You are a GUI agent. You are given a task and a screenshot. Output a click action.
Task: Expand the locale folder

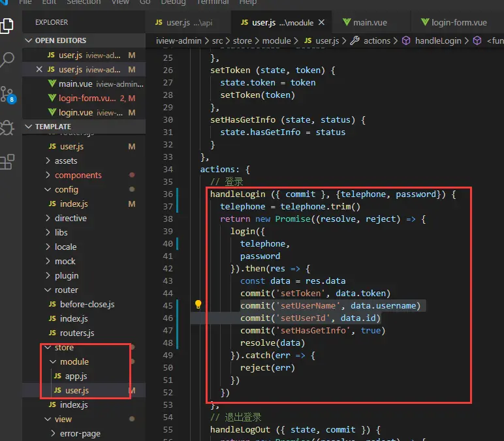(x=84, y=247)
